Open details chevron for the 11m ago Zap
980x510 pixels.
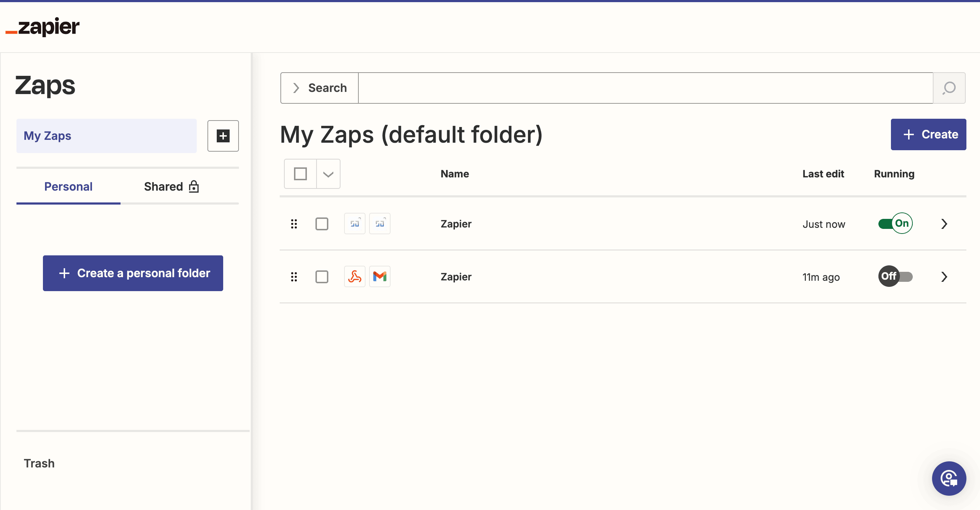click(x=944, y=276)
